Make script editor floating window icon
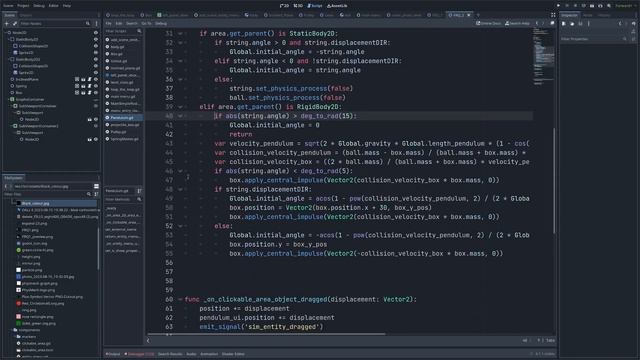The height and width of the screenshot is (360, 640). [x=552, y=23]
